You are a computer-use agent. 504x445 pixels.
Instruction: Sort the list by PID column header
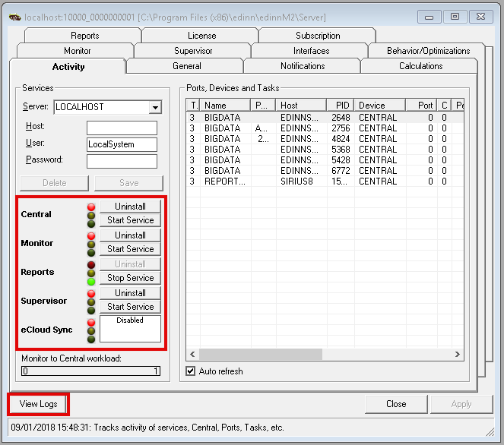(x=340, y=106)
